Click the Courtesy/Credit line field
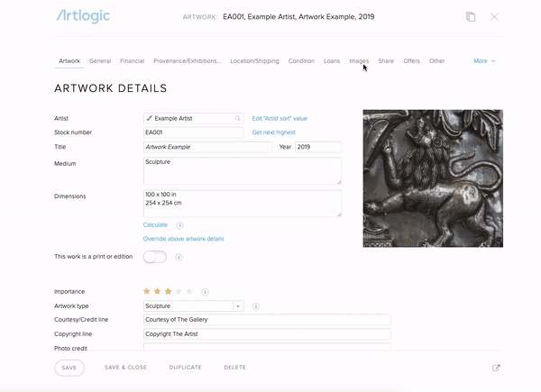The height and width of the screenshot is (392, 541). pos(267,320)
